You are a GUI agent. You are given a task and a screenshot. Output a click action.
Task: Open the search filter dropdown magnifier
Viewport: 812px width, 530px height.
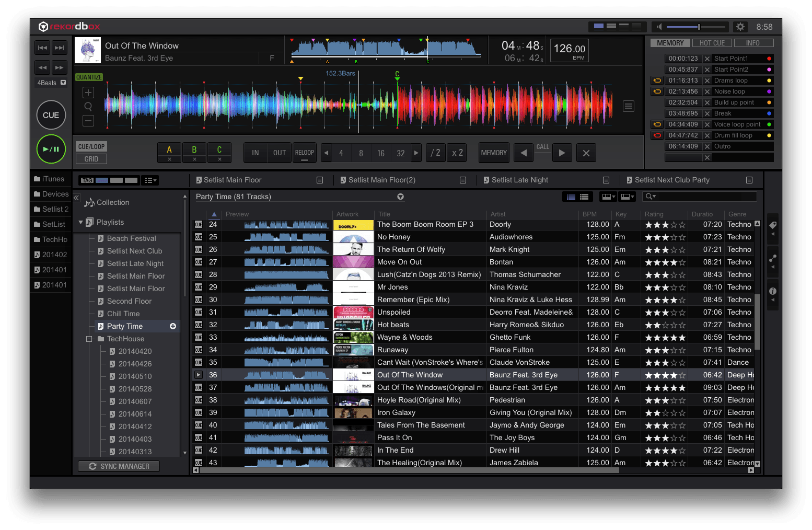[x=651, y=197]
